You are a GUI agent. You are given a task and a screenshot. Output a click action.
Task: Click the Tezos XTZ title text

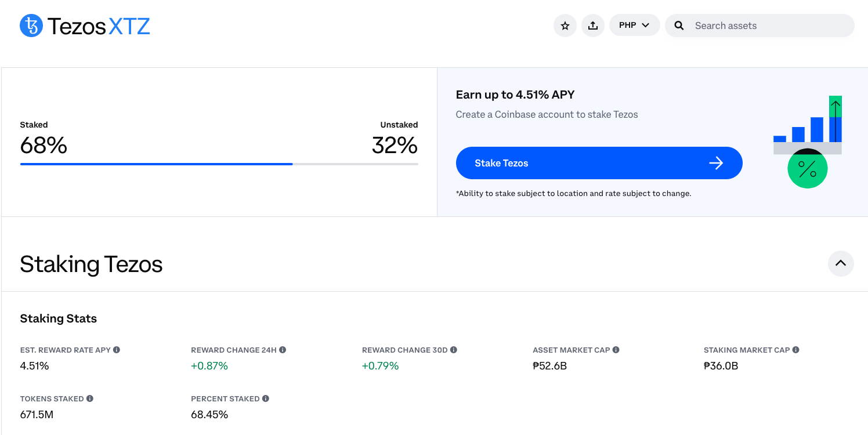point(99,26)
